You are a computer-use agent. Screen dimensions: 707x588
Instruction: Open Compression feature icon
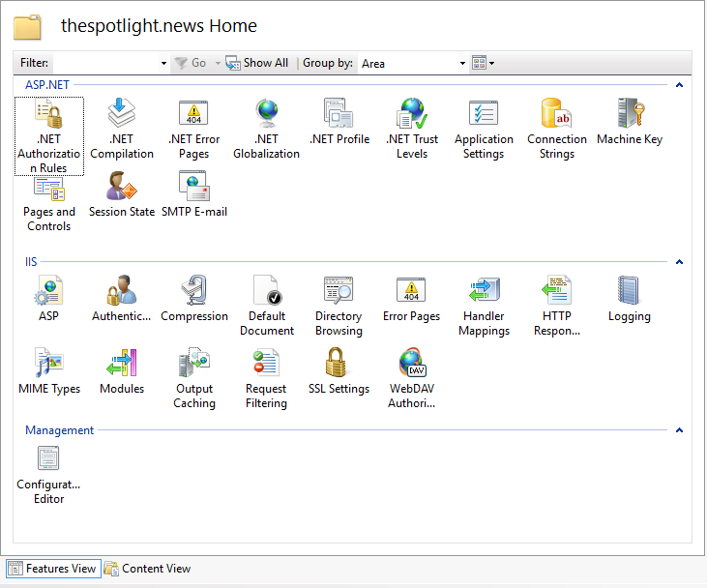click(193, 299)
